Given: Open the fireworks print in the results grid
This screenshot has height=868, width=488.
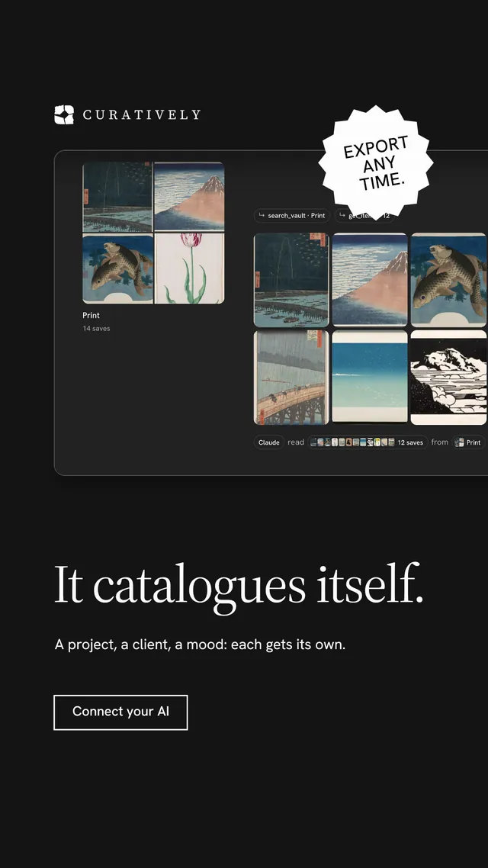Looking at the screenshot, I should point(291,280).
